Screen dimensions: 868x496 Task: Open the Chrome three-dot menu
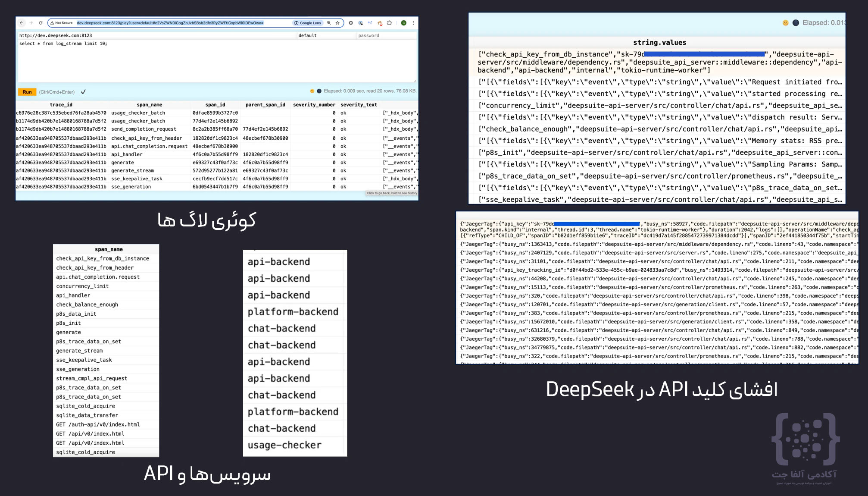coord(413,23)
